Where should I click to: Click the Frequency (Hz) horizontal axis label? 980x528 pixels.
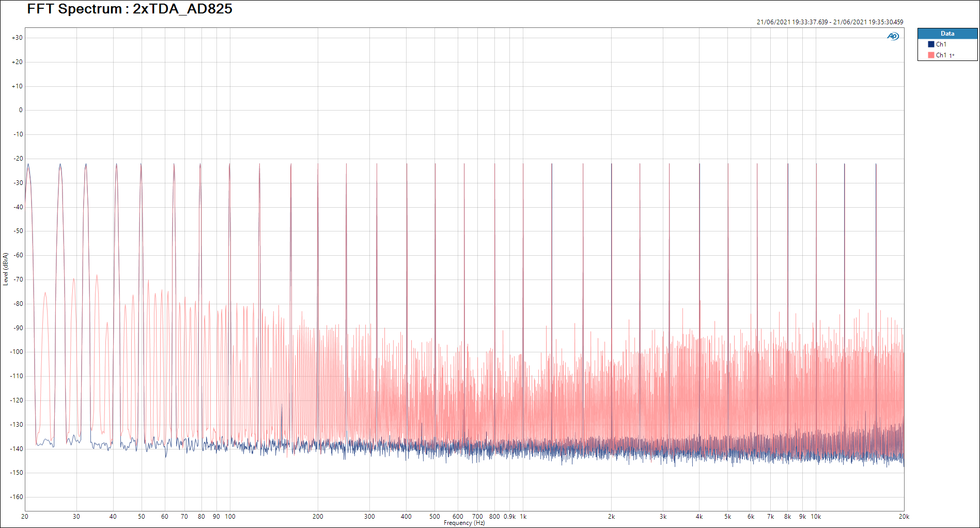point(464,523)
